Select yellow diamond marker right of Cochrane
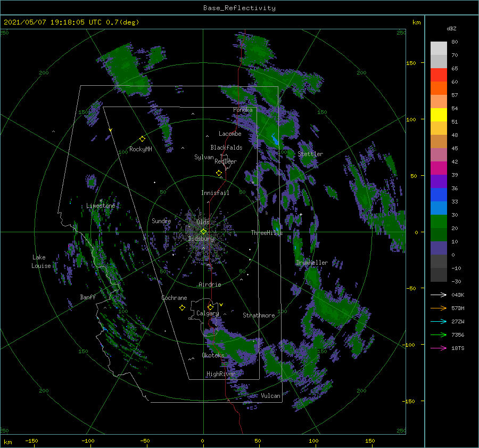This screenshot has height=448, width=479. [182, 308]
